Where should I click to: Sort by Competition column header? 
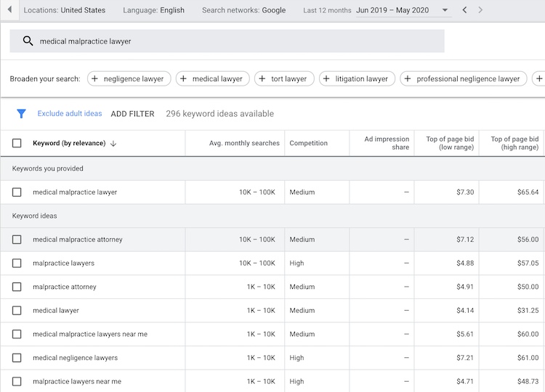click(309, 144)
